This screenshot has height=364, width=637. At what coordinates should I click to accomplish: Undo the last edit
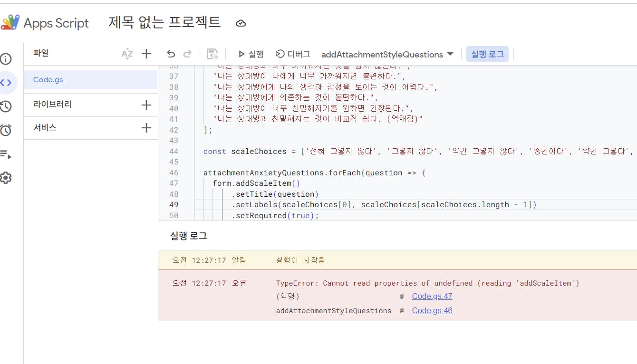tap(171, 54)
